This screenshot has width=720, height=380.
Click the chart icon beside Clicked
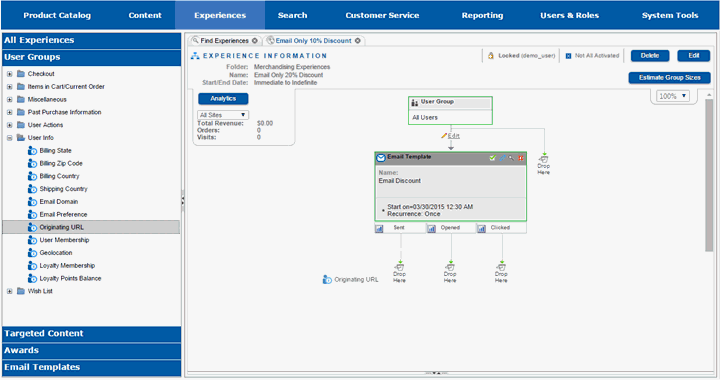(x=481, y=228)
